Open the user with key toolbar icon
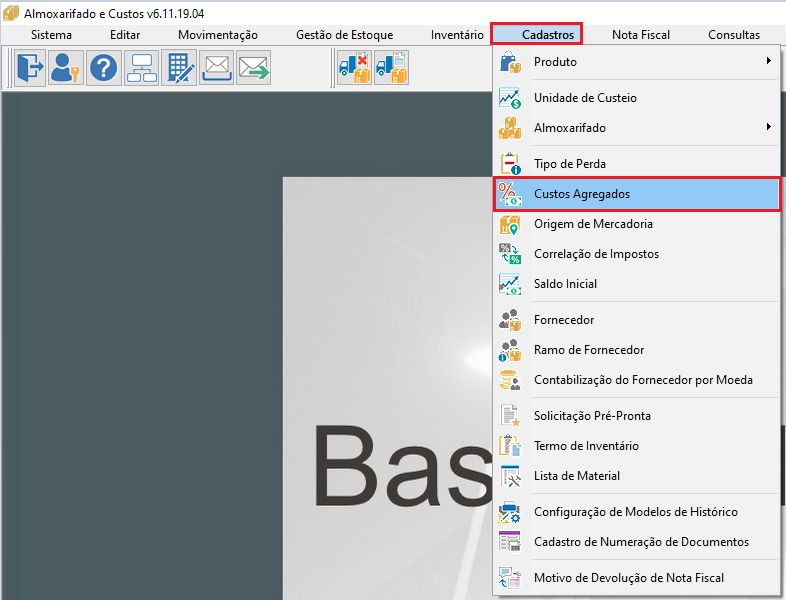The height and width of the screenshot is (600, 786). (x=66, y=68)
